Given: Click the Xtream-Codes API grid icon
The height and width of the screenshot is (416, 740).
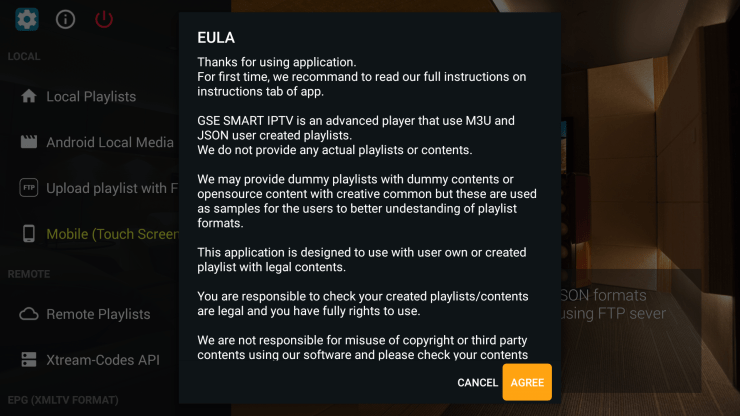Looking at the screenshot, I should (28, 359).
